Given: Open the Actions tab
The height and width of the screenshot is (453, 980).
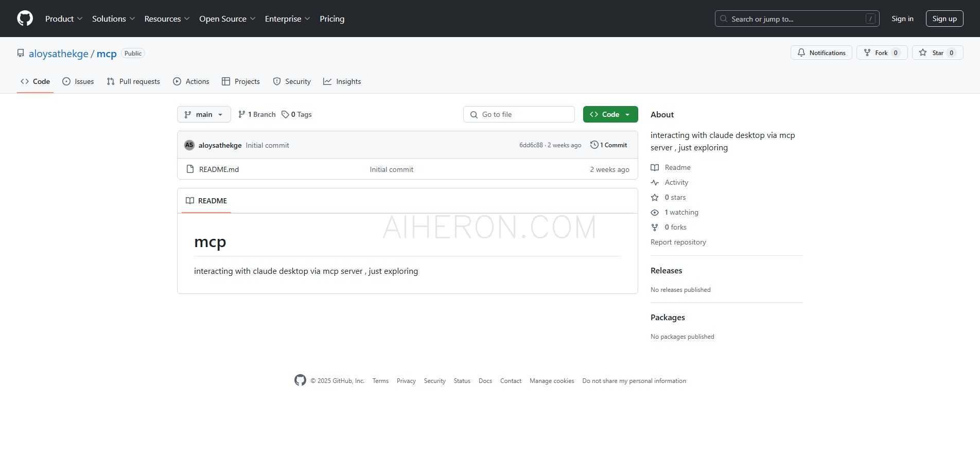Looking at the screenshot, I should tap(191, 81).
